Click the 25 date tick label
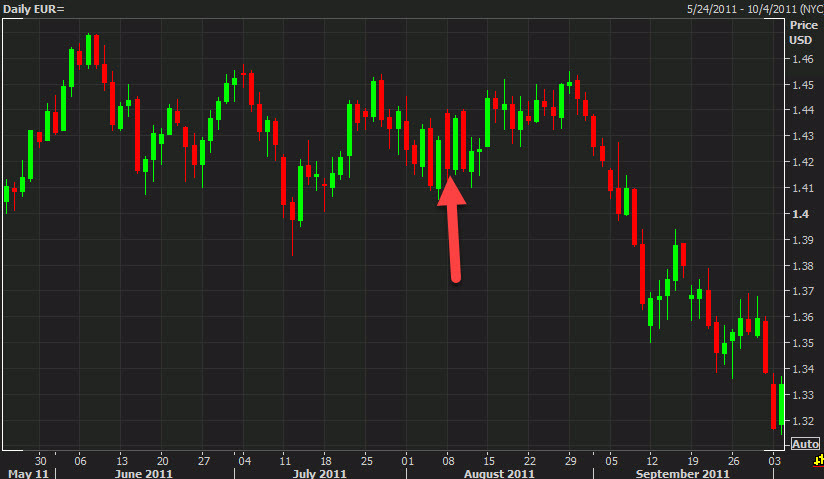824x479 pixels. 367,461
